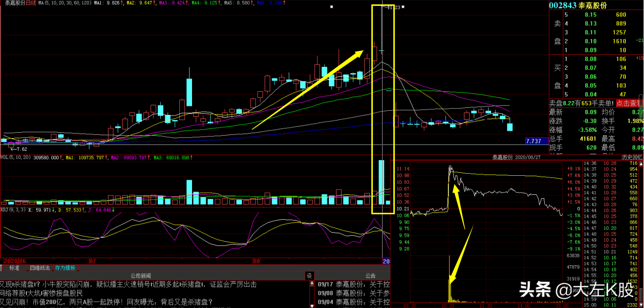Click the 最高 value 8.42

[637, 139]
